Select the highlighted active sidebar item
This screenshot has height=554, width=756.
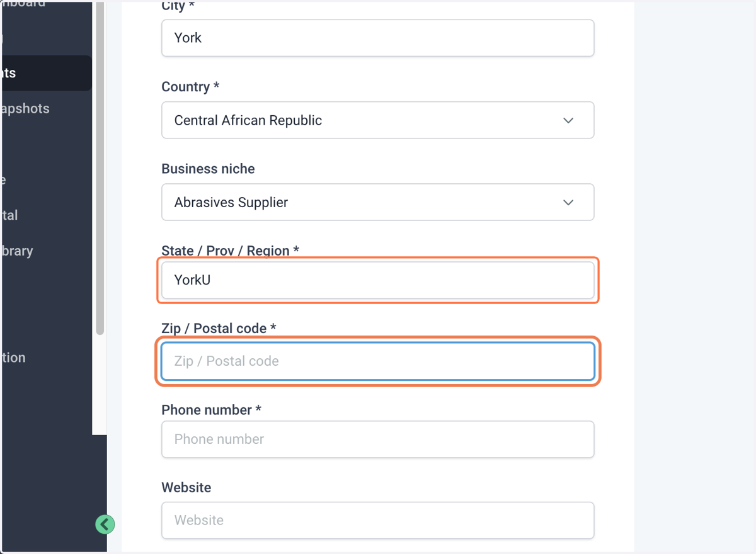click(45, 73)
